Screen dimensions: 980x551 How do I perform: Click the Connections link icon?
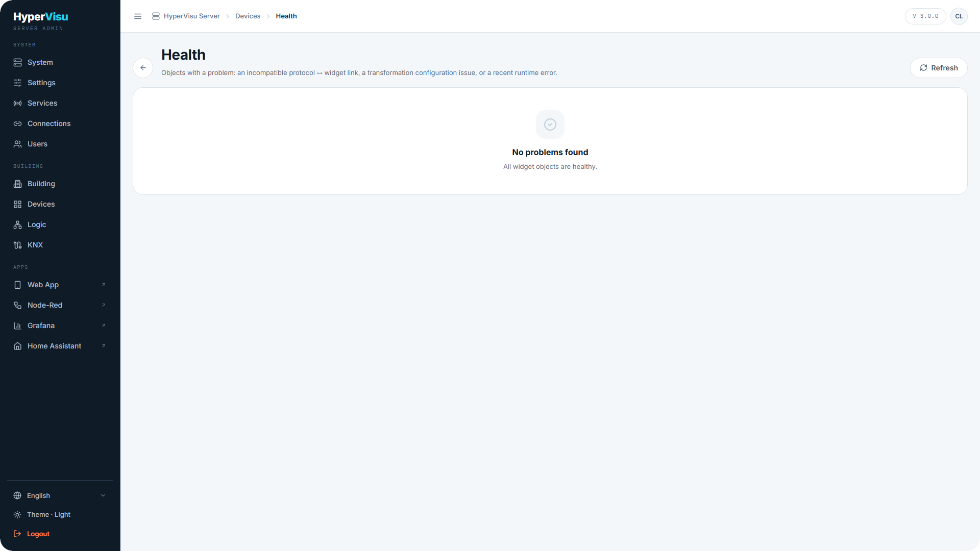[17, 123]
